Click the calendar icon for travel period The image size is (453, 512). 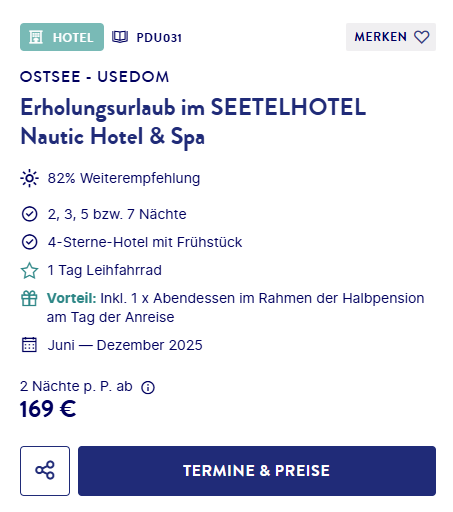[x=29, y=345]
